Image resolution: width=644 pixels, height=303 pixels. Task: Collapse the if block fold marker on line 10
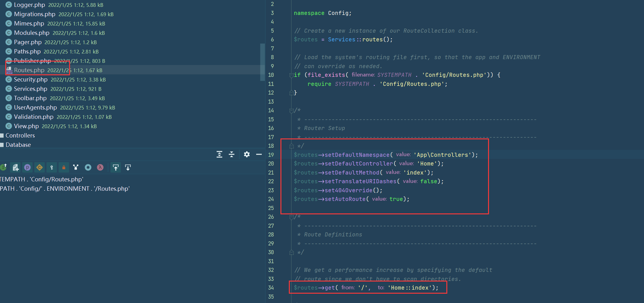(x=291, y=75)
